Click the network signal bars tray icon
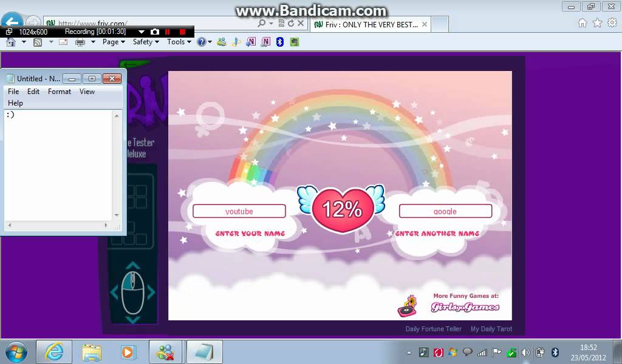Viewport: 622px width, 364px height. [x=482, y=352]
